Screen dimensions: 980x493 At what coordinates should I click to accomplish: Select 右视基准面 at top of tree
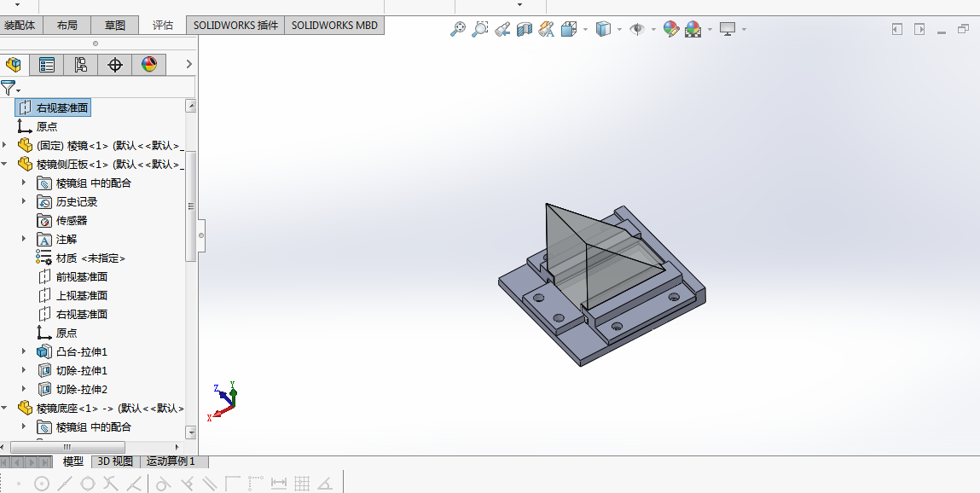53,108
